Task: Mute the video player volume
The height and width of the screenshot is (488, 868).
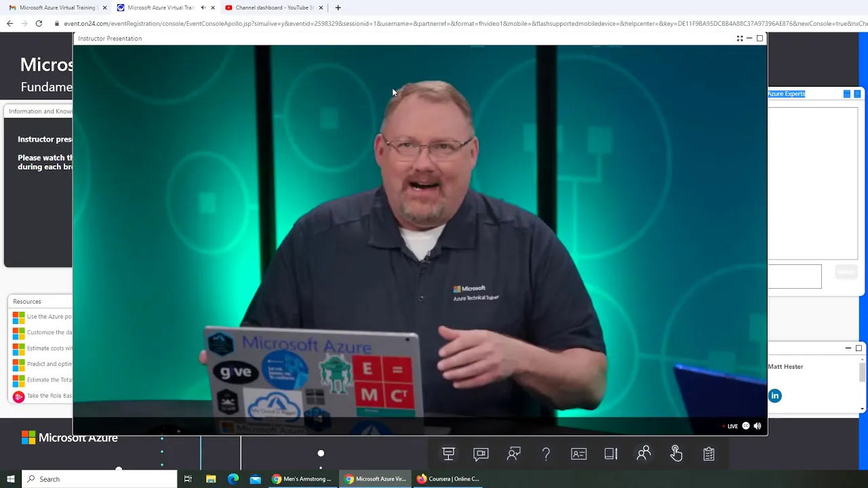Action: click(x=757, y=426)
